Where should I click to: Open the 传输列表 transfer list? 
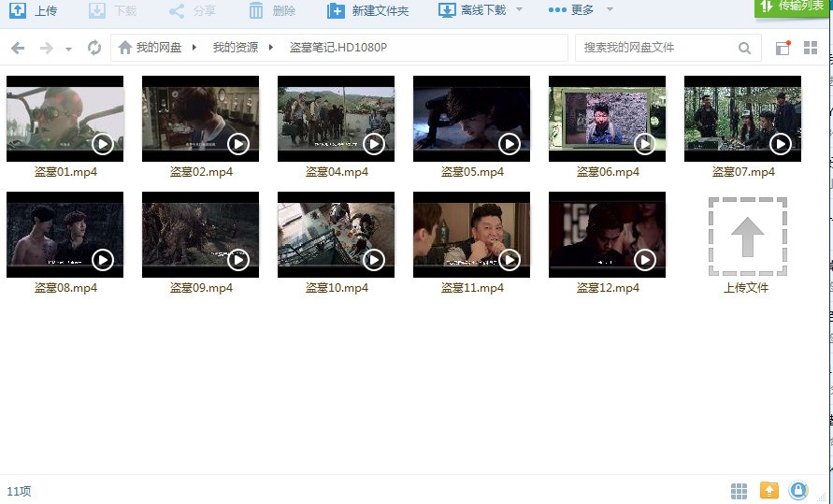pos(792,7)
